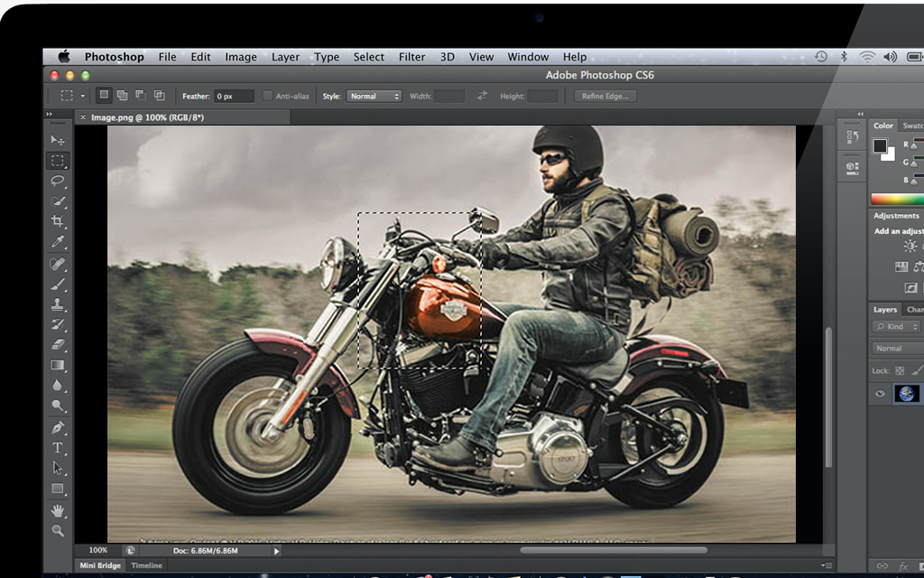Screen dimensions: 924x578
Task: Open the layer filter Kind dropdown
Action: 897,327
